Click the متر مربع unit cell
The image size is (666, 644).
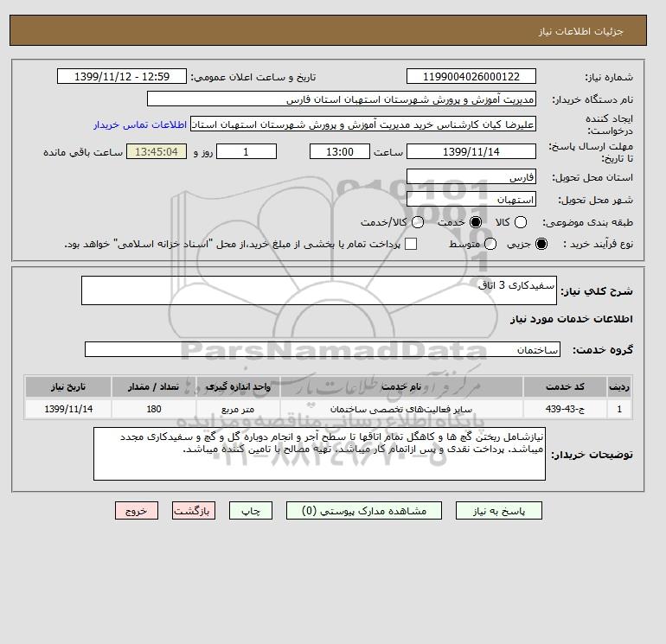click(x=238, y=409)
